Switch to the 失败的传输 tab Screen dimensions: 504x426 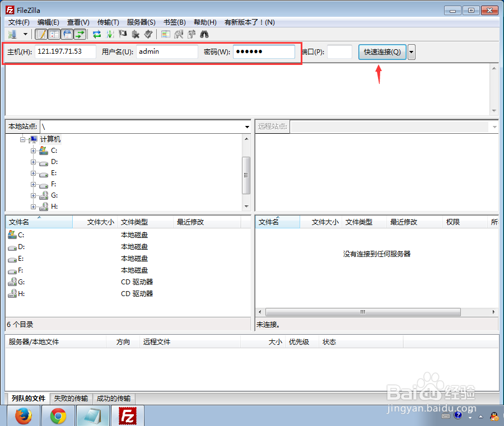tap(71, 399)
